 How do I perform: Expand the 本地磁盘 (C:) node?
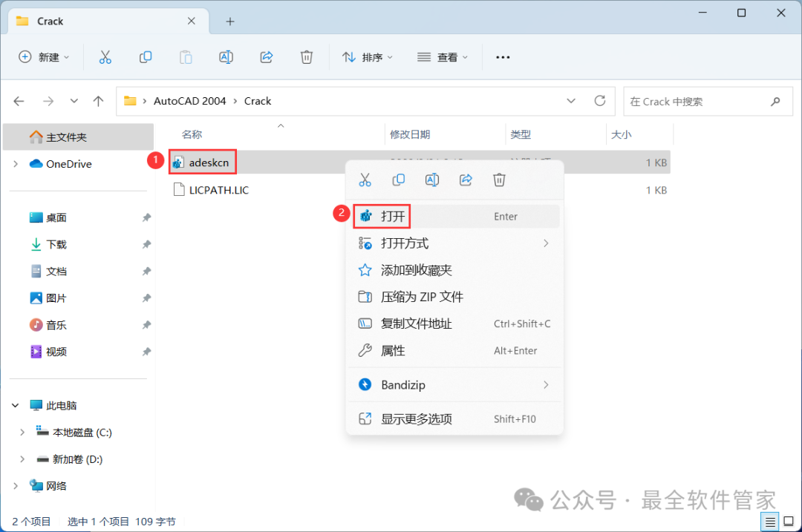(22, 433)
